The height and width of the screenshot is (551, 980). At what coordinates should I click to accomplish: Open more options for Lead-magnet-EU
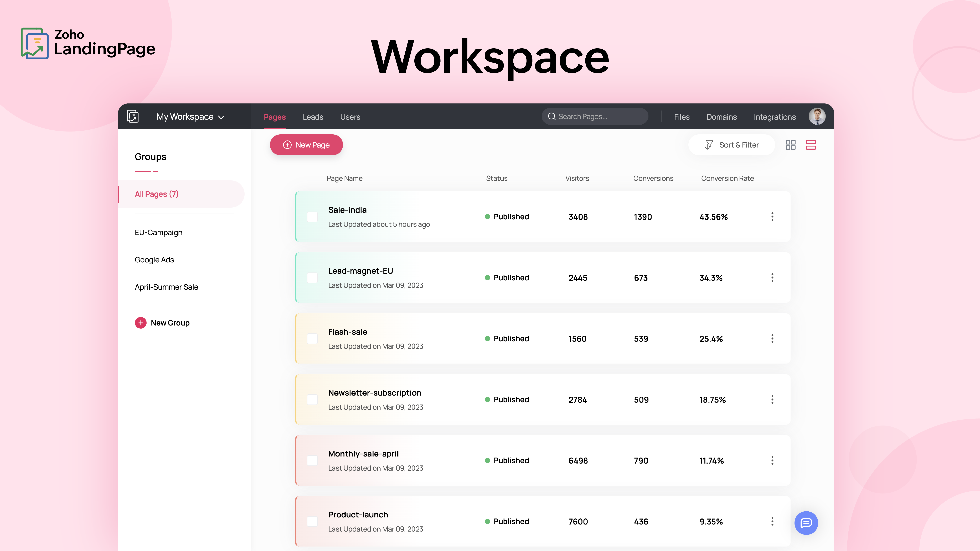tap(772, 278)
